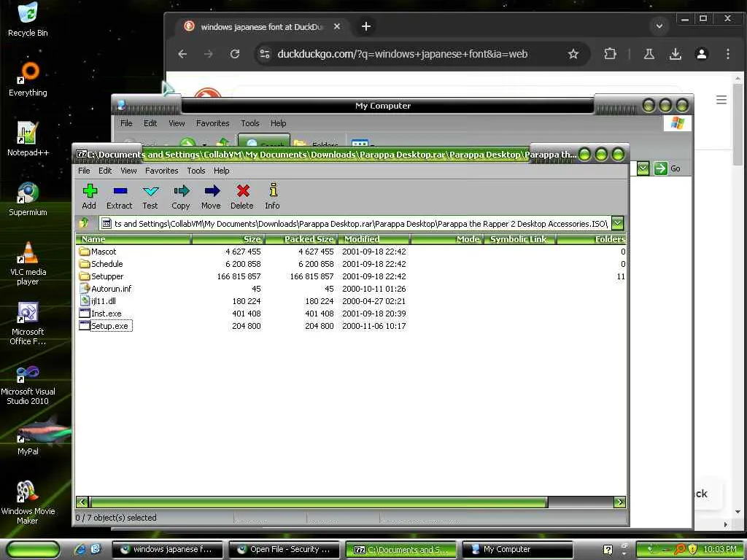
Task: Expand My Computer address bar dropdown
Action: click(643, 168)
